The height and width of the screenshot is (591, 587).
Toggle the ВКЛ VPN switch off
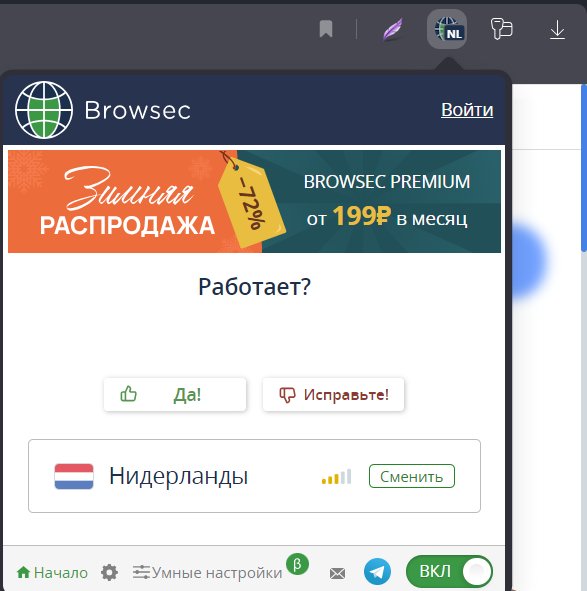click(x=449, y=571)
